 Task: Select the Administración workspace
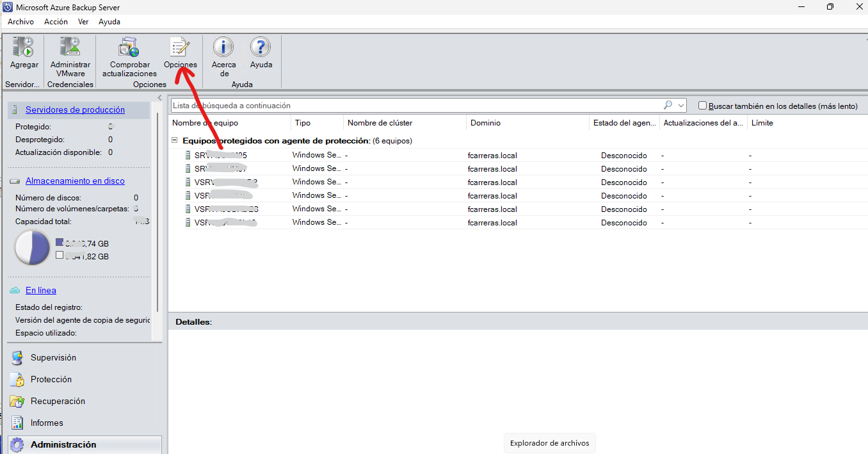[x=85, y=445]
